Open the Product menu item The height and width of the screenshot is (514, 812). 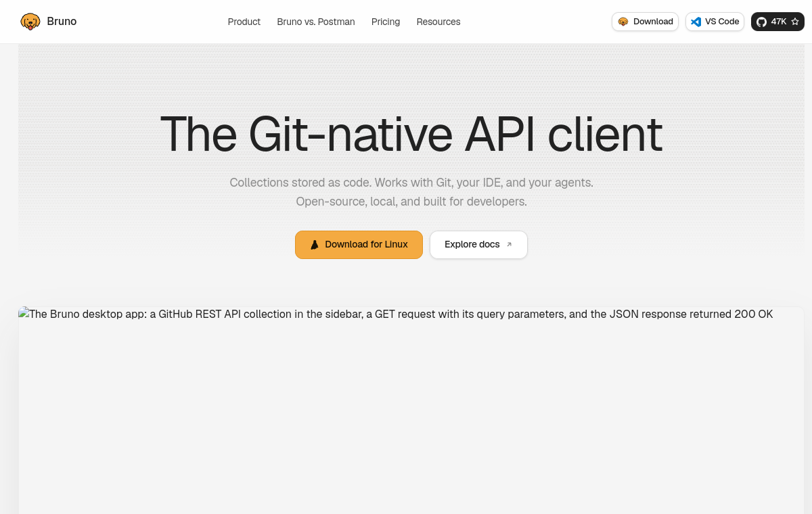(x=244, y=22)
